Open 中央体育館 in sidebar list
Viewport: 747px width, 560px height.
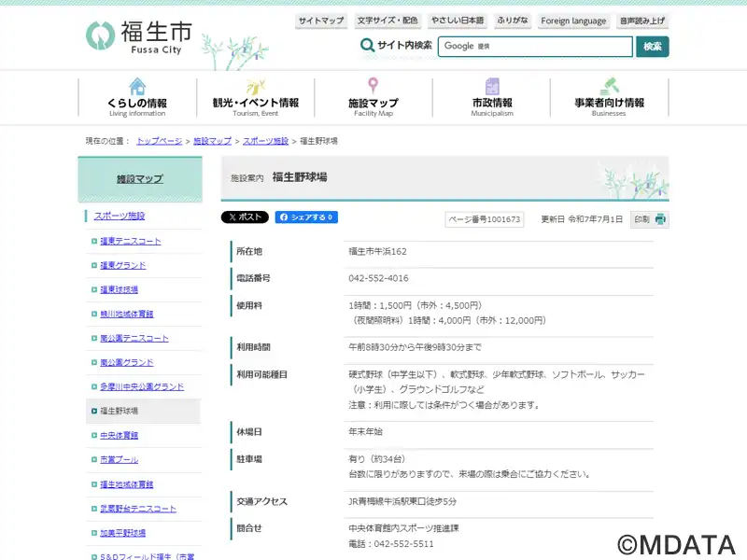[x=119, y=435]
